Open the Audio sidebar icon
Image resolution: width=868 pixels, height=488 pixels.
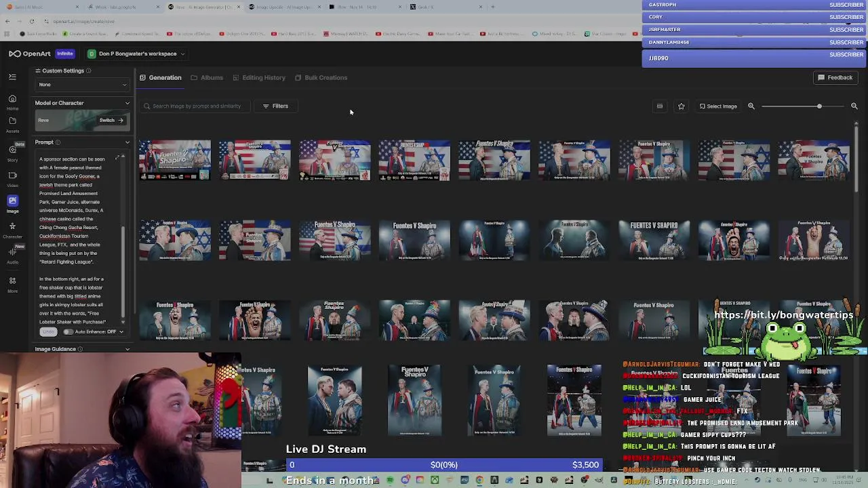(x=12, y=255)
